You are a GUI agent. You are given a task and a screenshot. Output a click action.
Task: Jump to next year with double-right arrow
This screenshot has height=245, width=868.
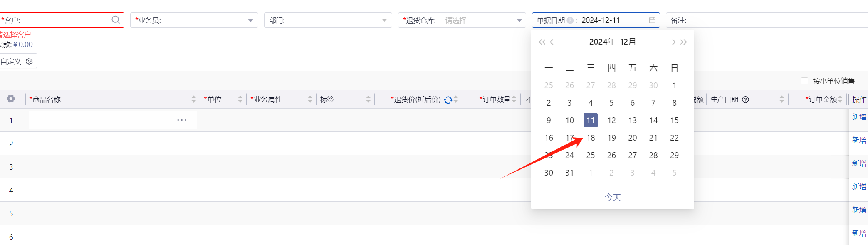point(684,42)
